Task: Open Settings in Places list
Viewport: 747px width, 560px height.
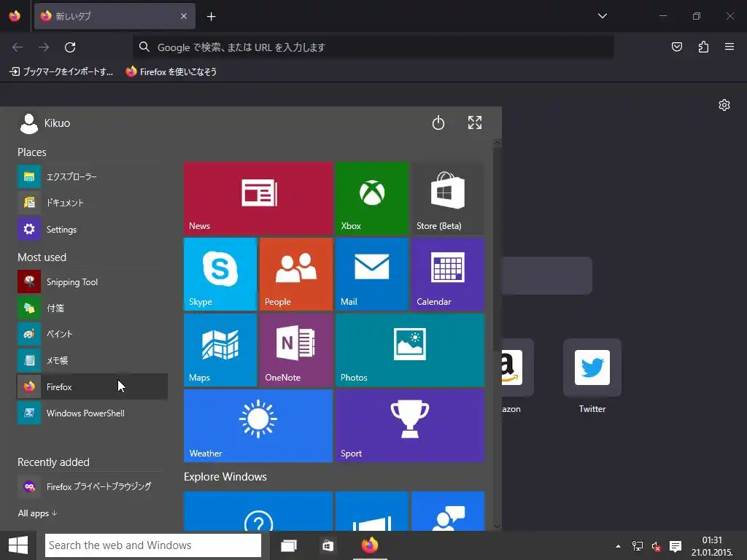Action: [x=92, y=229]
